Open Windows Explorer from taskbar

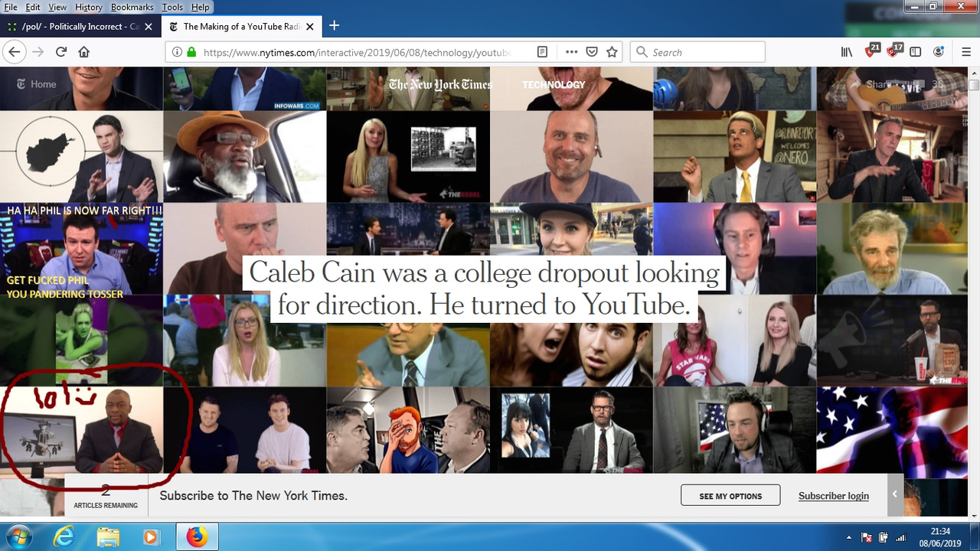click(x=108, y=537)
